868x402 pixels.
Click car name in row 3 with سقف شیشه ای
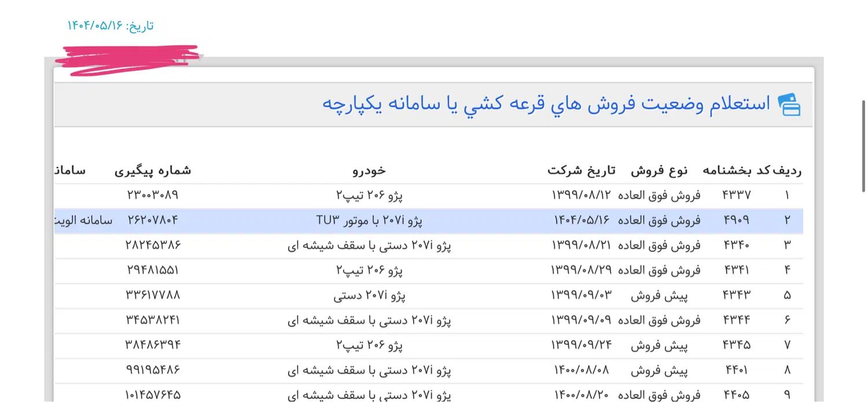point(369,245)
